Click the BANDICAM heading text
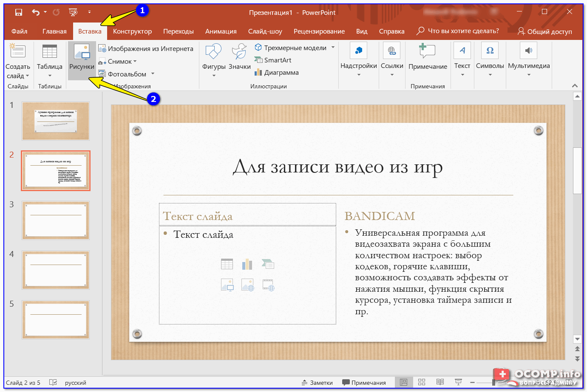This screenshot has height=392, width=587. click(x=380, y=216)
